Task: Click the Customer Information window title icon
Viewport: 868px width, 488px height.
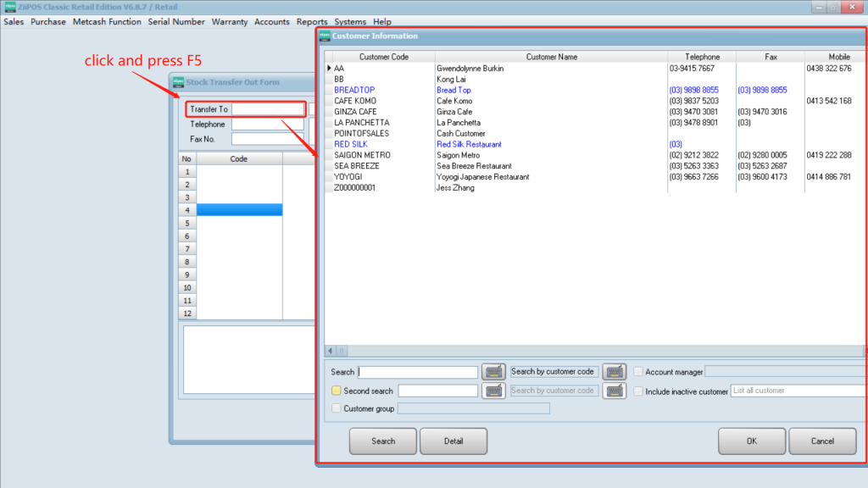Action: 325,36
